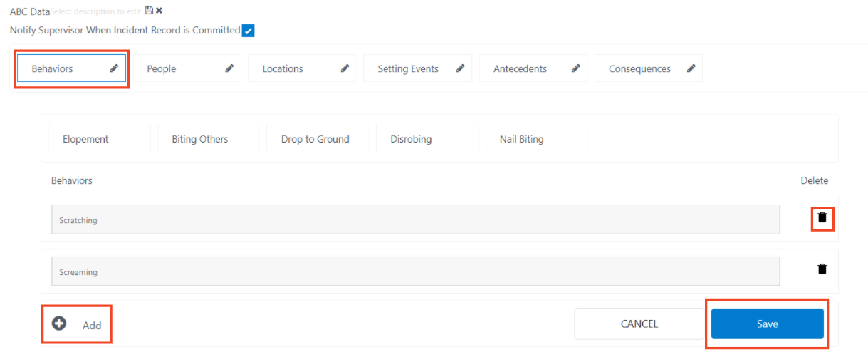Click the Add label

click(x=92, y=325)
